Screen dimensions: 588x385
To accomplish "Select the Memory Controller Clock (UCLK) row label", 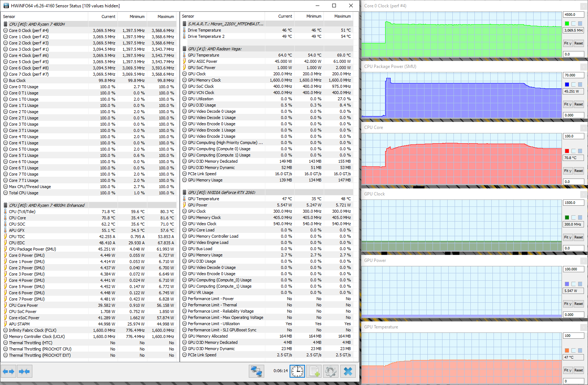I will [37, 337].
